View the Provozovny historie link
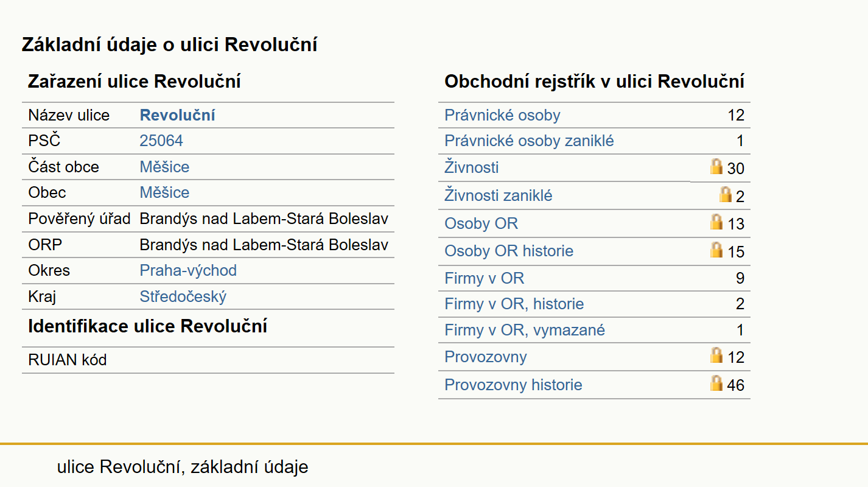 click(x=513, y=385)
